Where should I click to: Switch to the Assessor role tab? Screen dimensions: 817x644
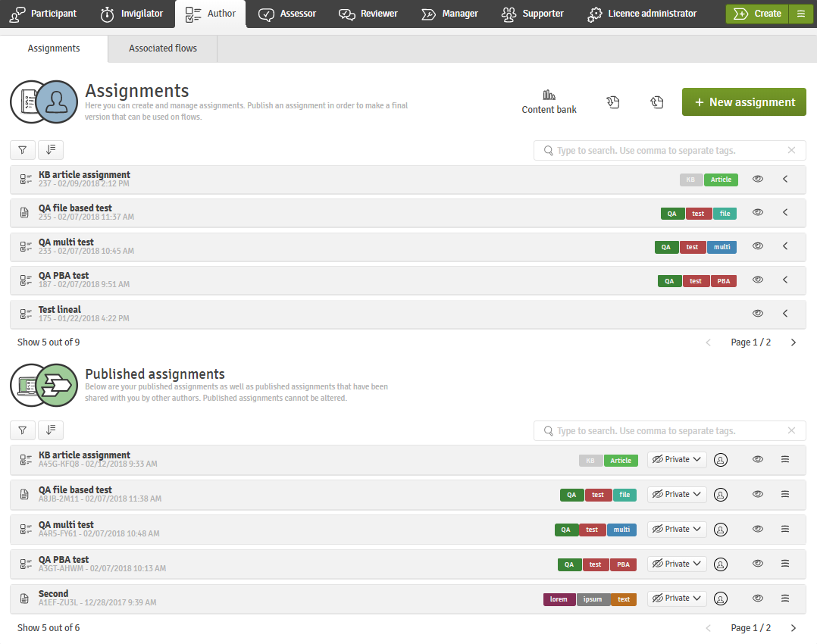point(288,14)
